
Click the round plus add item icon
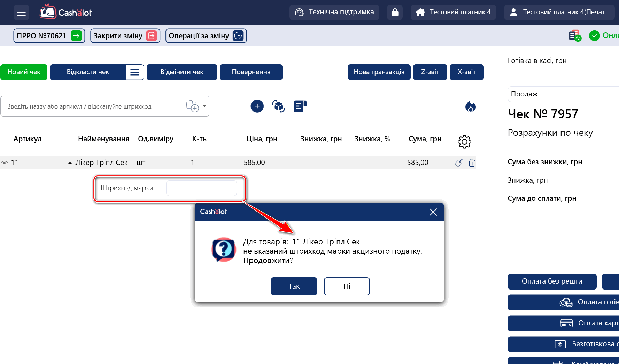pos(257,106)
